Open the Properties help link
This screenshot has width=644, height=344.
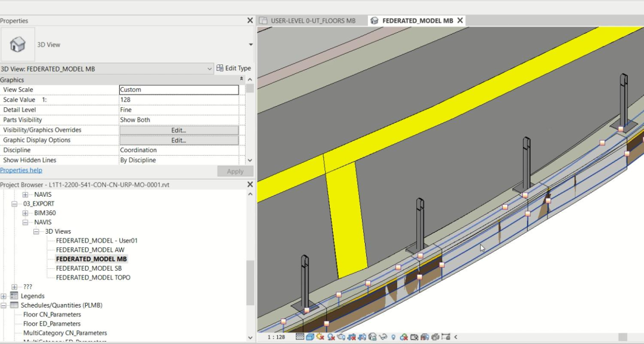point(21,171)
